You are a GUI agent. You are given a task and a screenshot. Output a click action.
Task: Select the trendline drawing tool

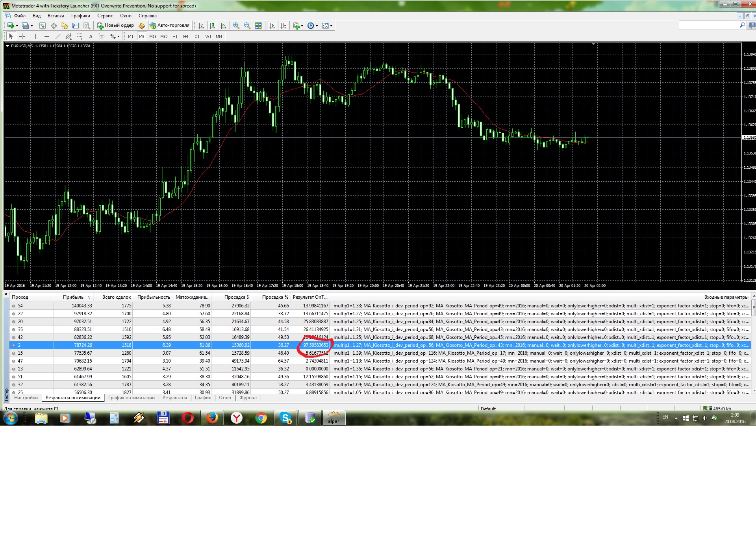pos(58,36)
